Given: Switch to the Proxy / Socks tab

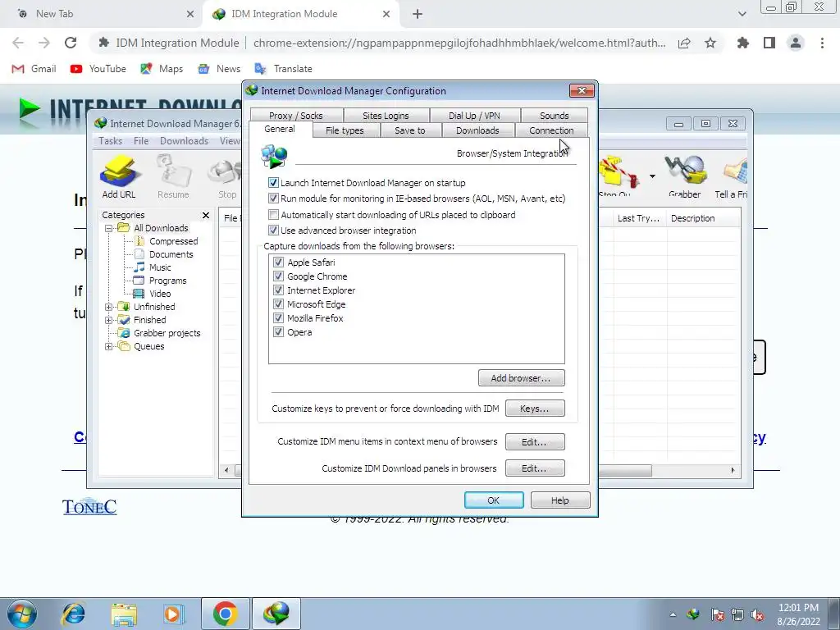Looking at the screenshot, I should (x=295, y=115).
